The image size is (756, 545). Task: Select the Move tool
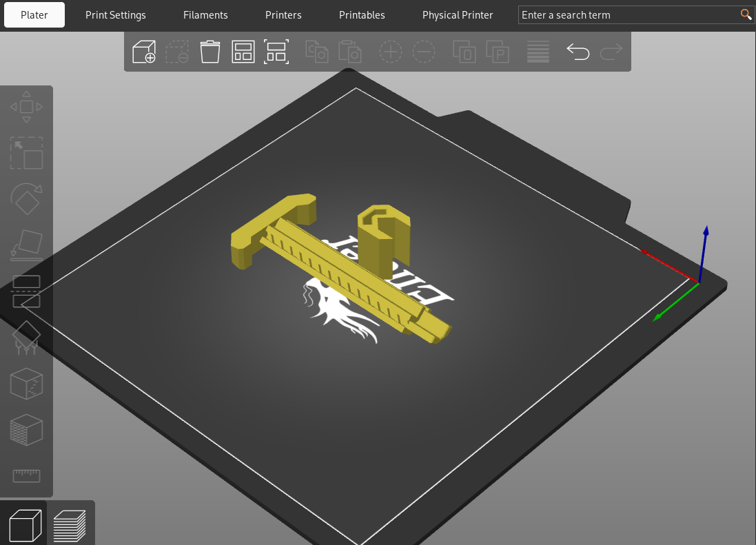[x=26, y=107]
